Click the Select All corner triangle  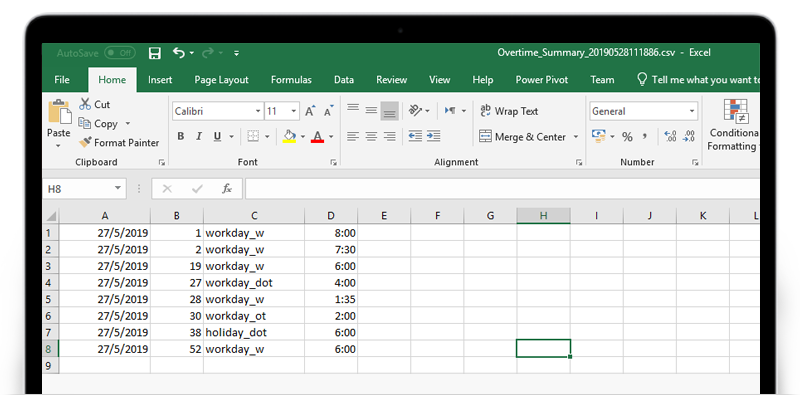51,216
